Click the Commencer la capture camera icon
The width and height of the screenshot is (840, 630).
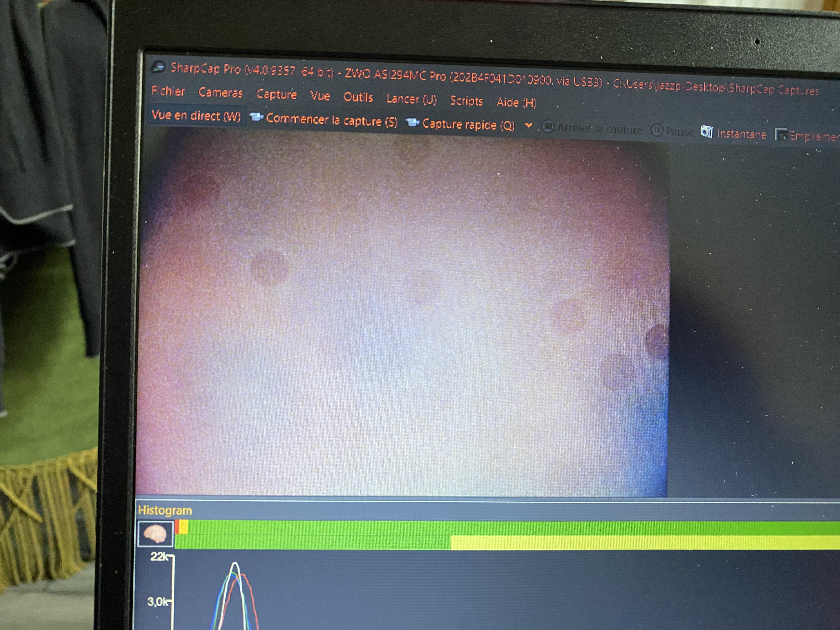point(256,117)
